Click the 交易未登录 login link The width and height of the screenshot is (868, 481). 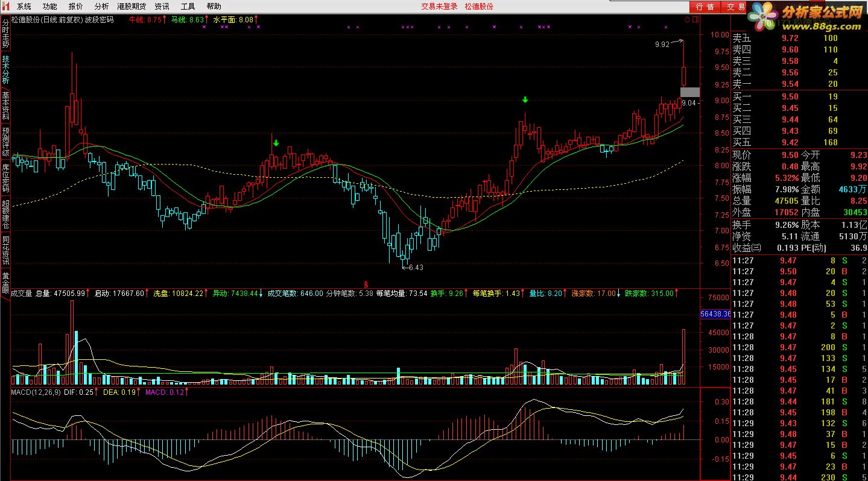click(439, 7)
